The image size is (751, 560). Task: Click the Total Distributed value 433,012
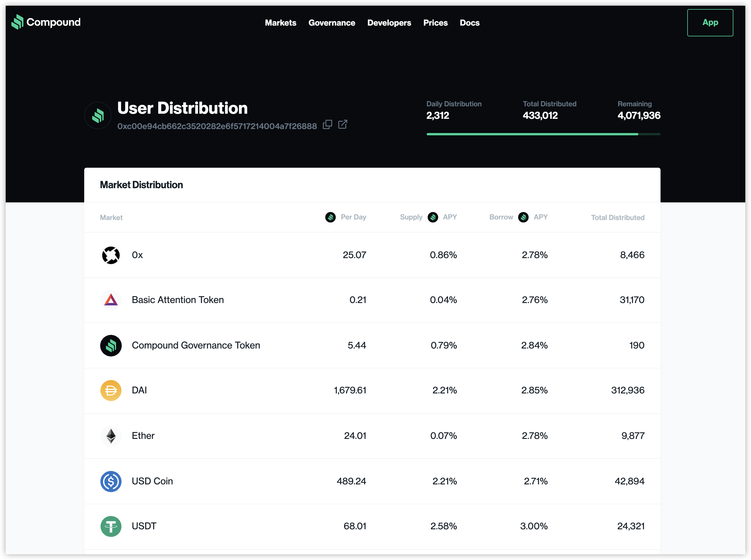[x=540, y=116]
